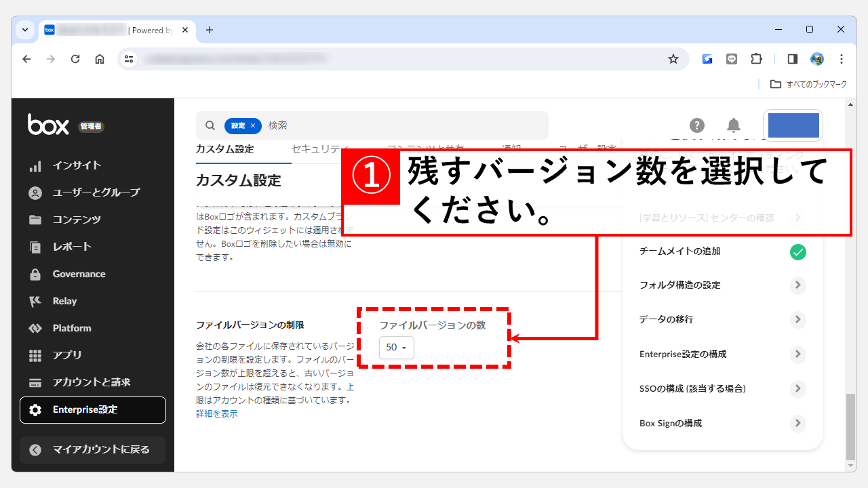Screen dimensions: 868x488
Task: Open the browser extensions puzzle icon
Action: (x=757, y=59)
